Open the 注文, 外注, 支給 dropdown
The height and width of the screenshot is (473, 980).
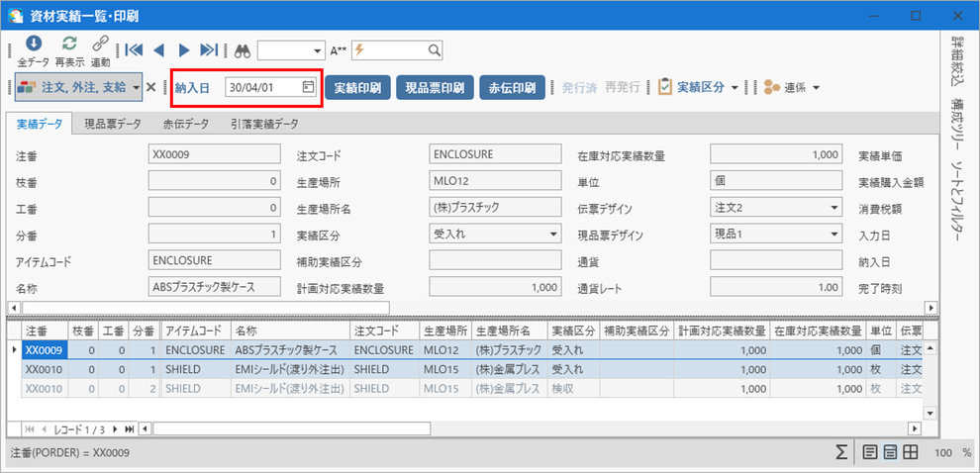coord(137,87)
